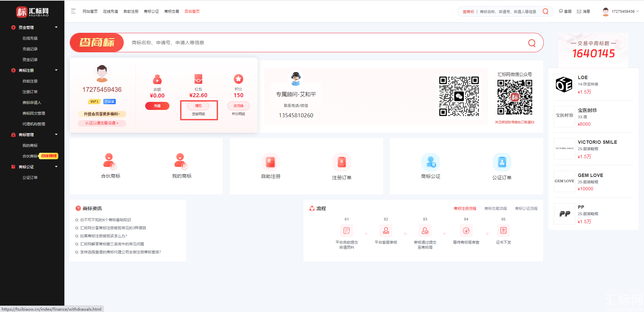The height and width of the screenshot is (312, 644).
Task: Open the 自助注册 shortcut icon
Action: [270, 162]
